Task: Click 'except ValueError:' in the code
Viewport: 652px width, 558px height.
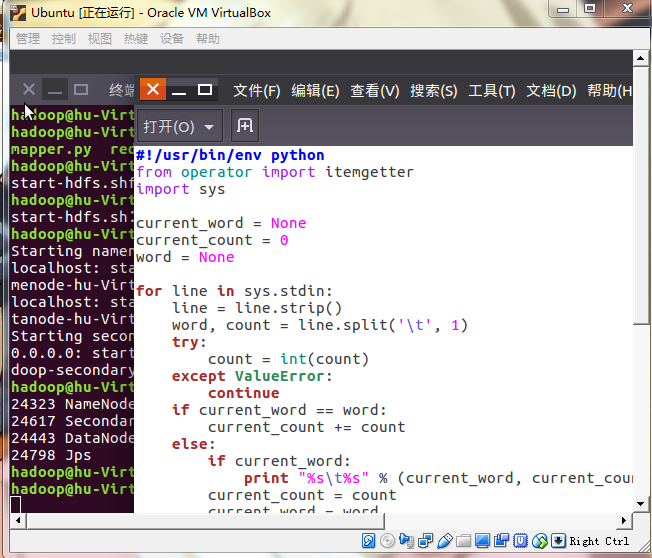Action: [x=252, y=376]
